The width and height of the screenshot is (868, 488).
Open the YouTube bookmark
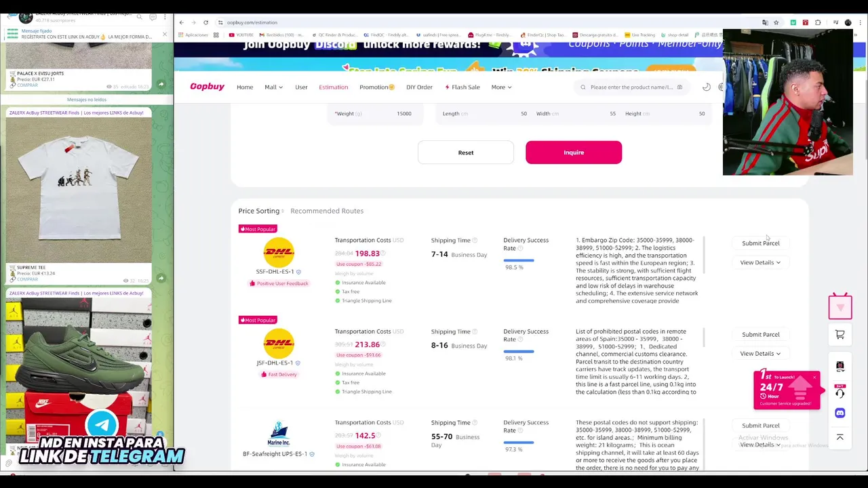[x=241, y=35]
